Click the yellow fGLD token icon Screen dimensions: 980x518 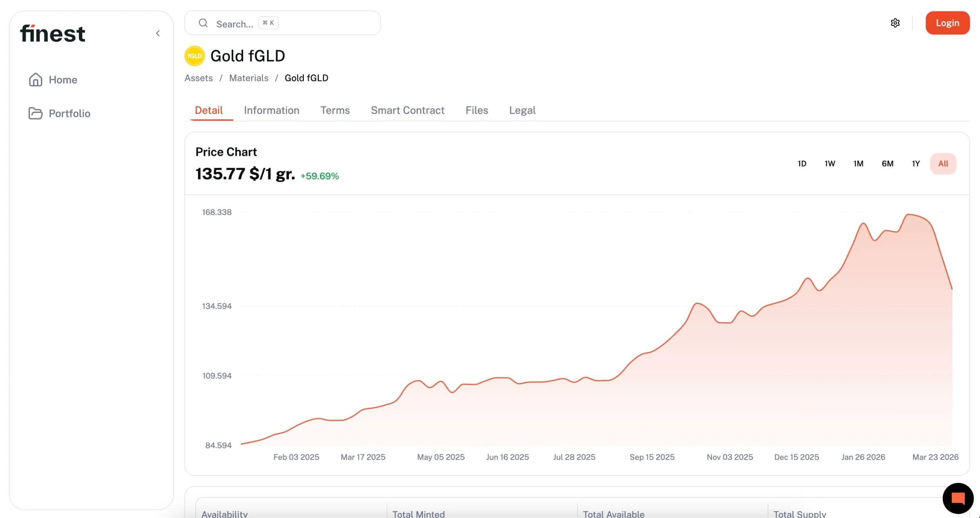pos(194,56)
